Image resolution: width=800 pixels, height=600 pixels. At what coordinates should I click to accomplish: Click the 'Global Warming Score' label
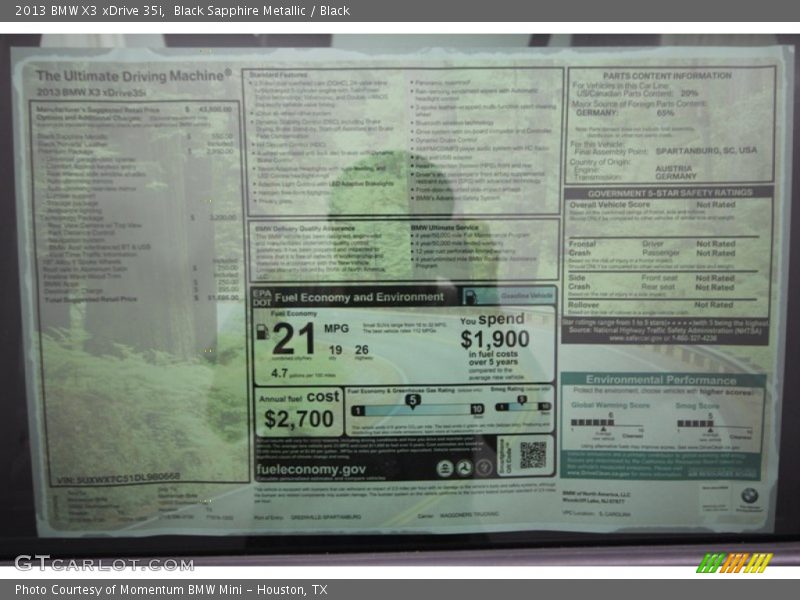pyautogui.click(x=610, y=405)
